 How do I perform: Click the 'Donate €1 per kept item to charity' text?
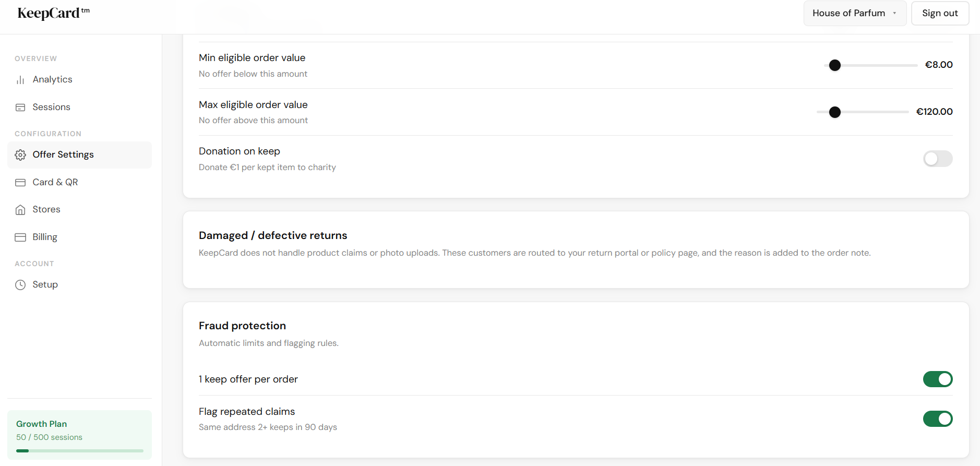click(x=267, y=167)
